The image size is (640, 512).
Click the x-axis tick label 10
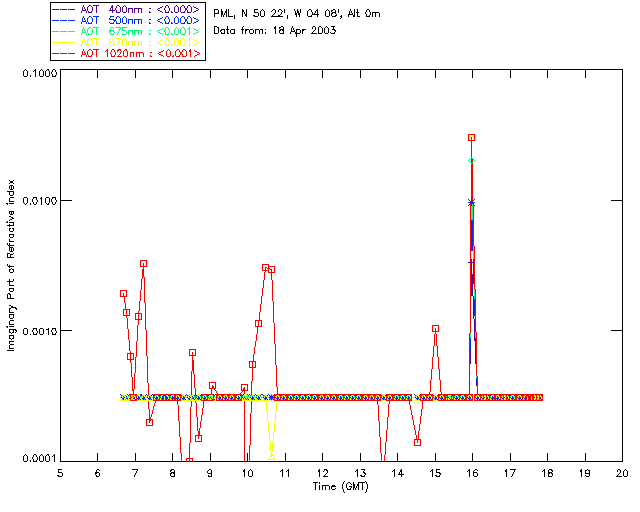pyautogui.click(x=247, y=473)
